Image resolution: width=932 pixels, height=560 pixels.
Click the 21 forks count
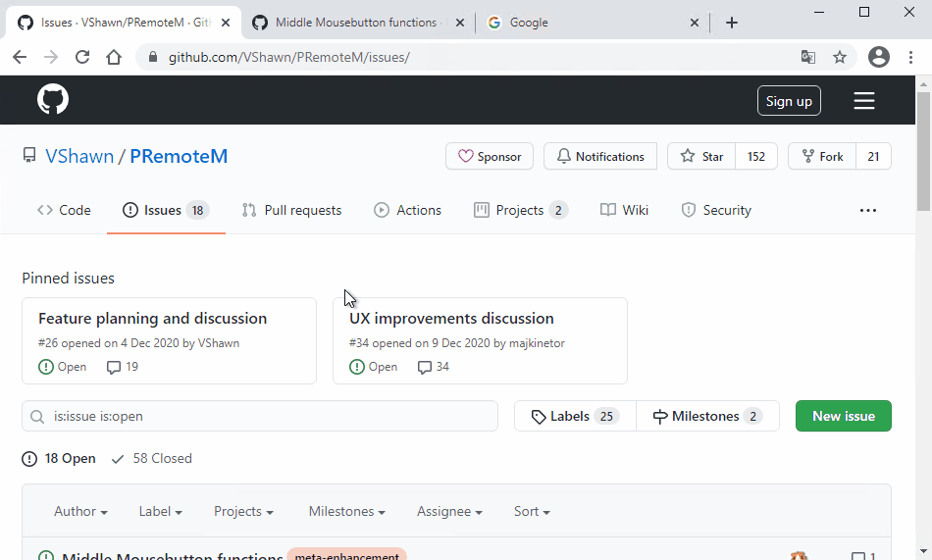coord(873,156)
